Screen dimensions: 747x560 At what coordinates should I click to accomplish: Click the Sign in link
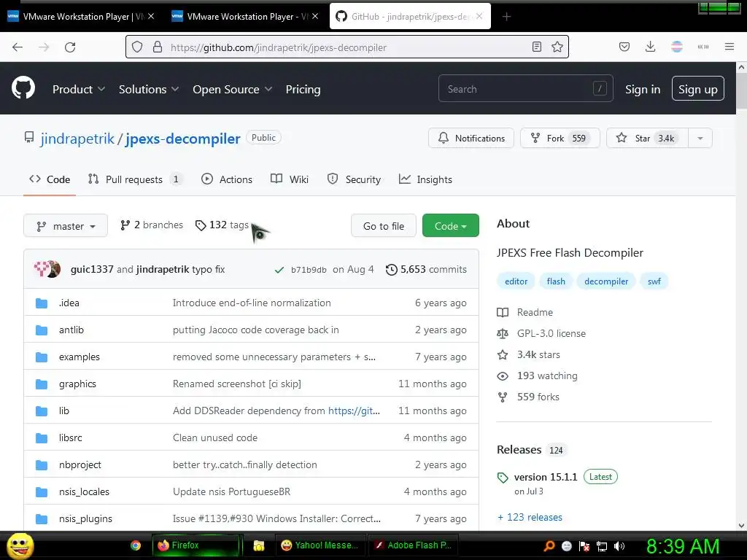642,90
